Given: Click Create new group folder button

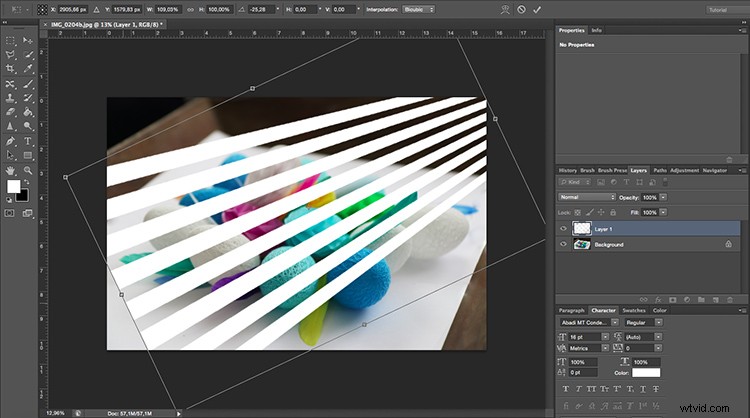Looking at the screenshot, I should coord(701,300).
